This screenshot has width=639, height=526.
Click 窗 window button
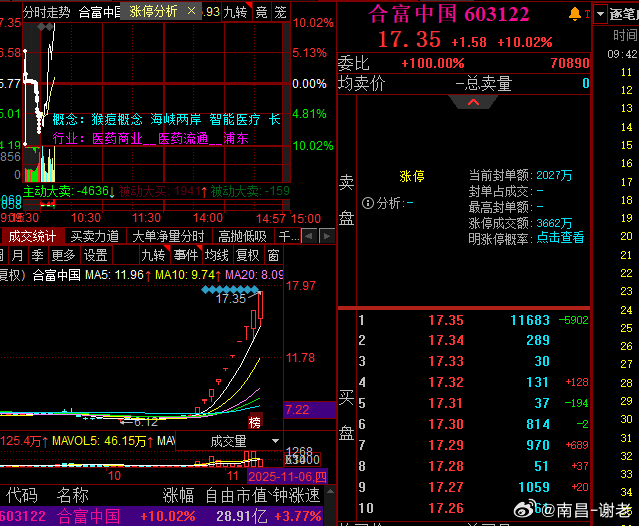[273, 255]
